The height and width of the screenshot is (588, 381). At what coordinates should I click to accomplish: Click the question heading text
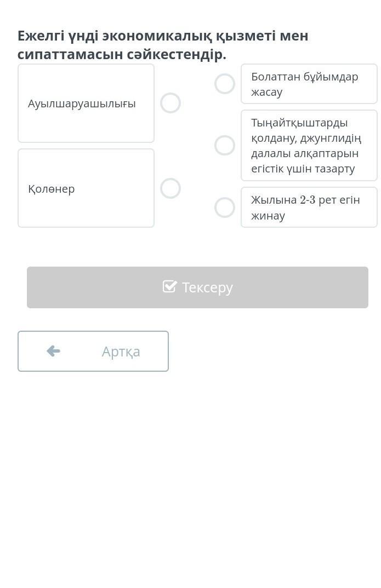[163, 45]
